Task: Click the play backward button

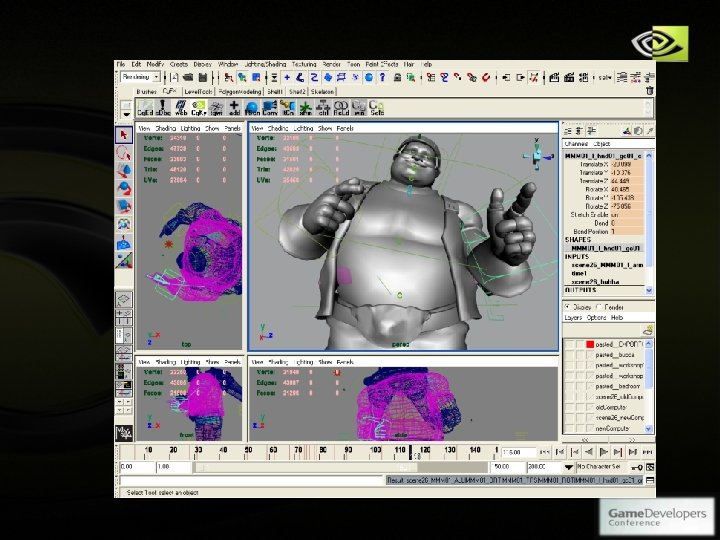Action: 590,452
